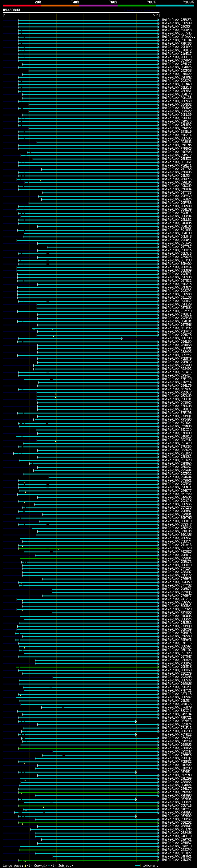
Task: Select UniRef100_Q8GZD2 label
Action: point(176,822)
